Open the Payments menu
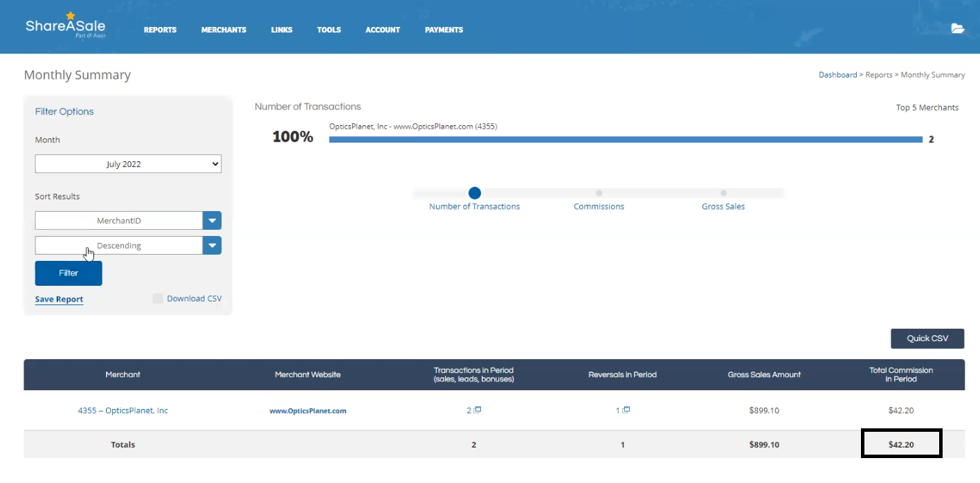 [444, 30]
